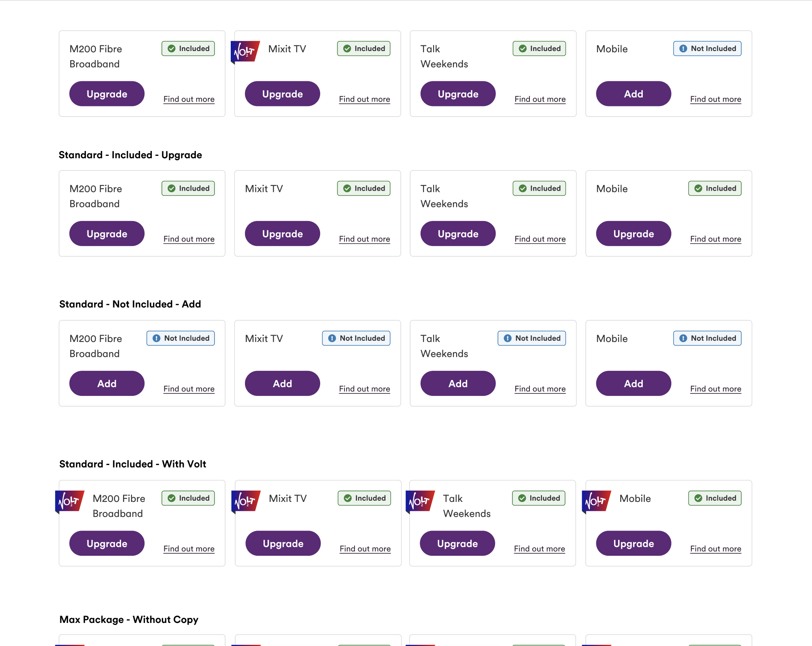Upgrade Mixit TV under Standard - Included - Upgrade
Screen dimensions: 812x646
[x=283, y=234]
